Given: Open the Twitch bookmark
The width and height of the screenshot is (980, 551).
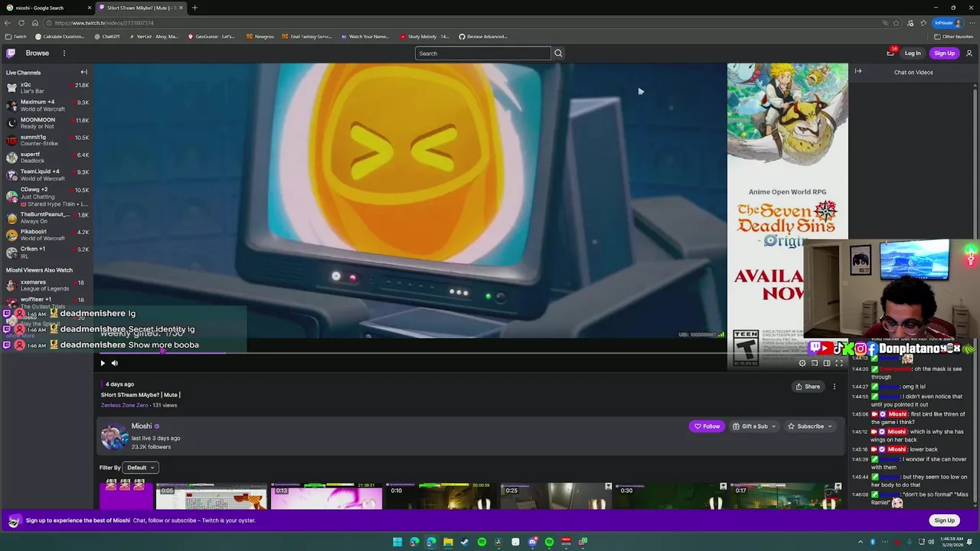Looking at the screenshot, I should [x=15, y=37].
